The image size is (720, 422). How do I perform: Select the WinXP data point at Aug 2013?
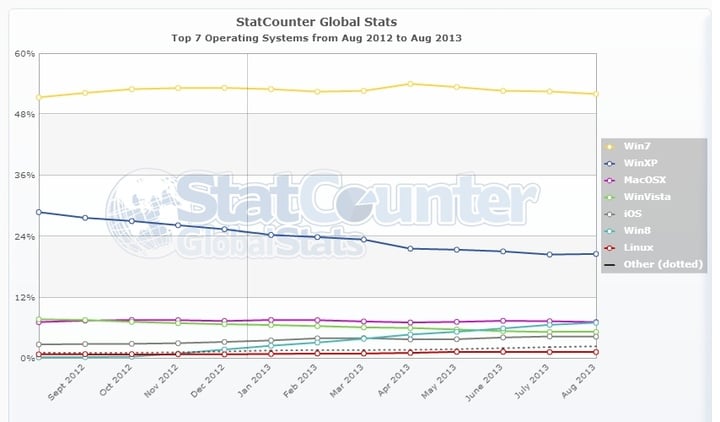[x=595, y=254]
